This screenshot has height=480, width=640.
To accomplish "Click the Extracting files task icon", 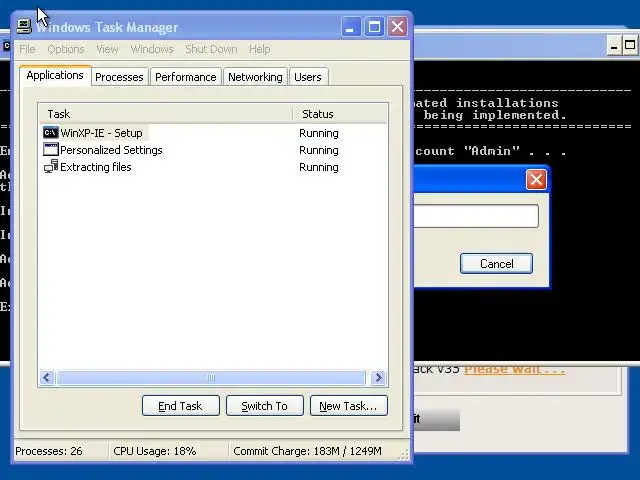I will point(51,167).
